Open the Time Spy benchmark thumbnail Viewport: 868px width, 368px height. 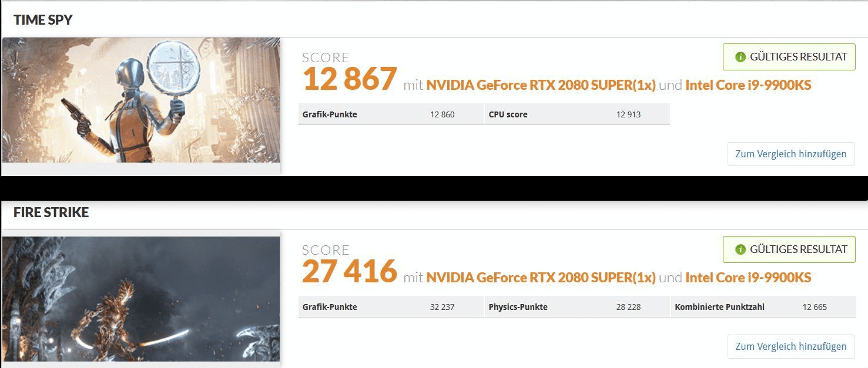coord(141,100)
